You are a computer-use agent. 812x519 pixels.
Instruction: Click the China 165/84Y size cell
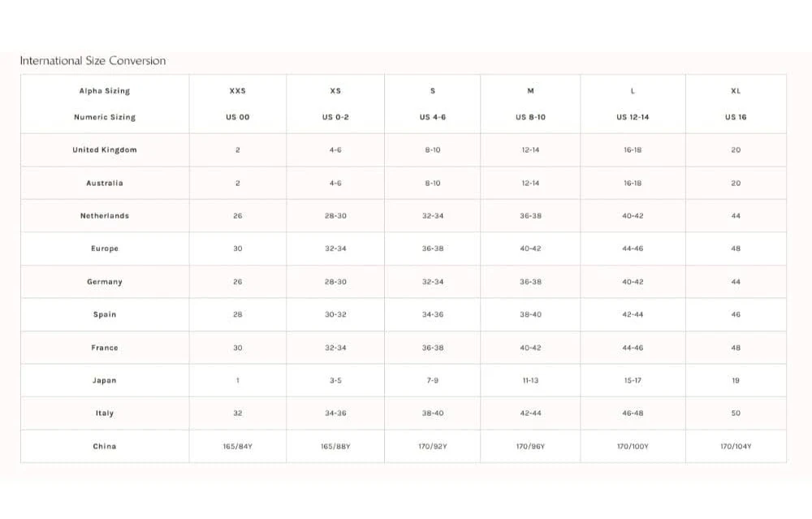coord(237,446)
